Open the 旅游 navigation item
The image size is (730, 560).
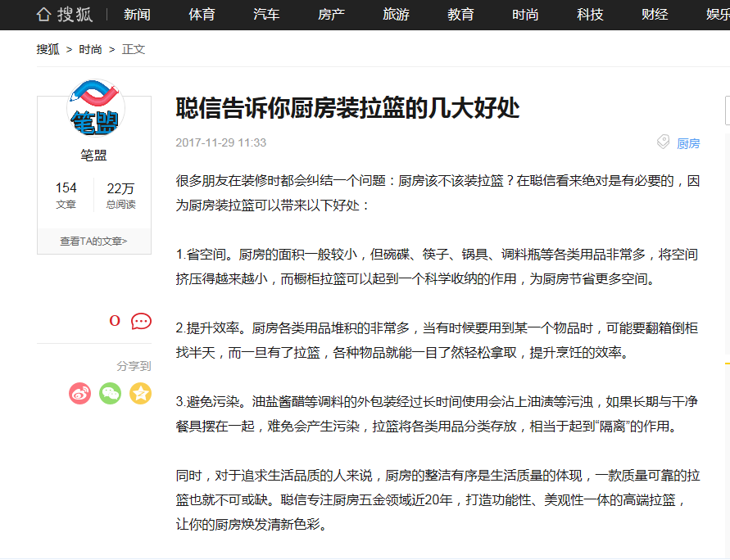(x=396, y=15)
